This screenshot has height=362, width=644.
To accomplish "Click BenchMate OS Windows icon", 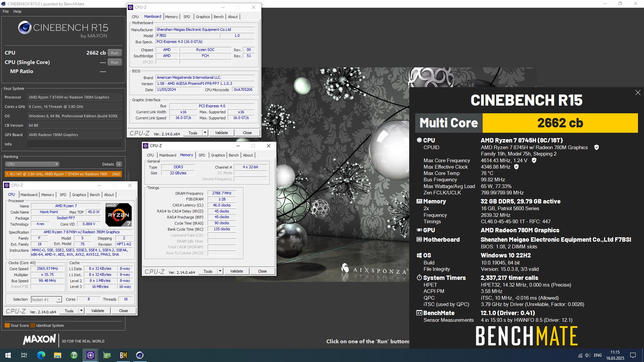I will pos(419,255).
